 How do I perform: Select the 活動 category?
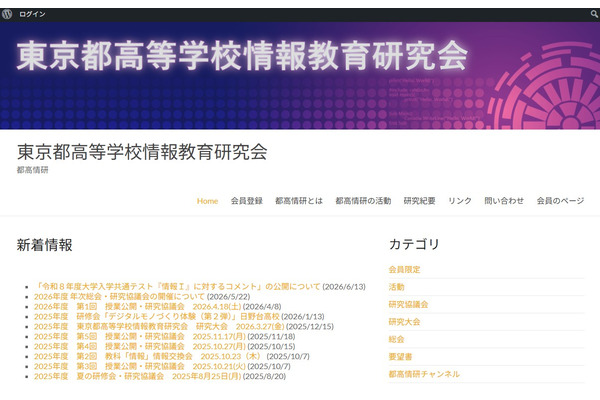(x=396, y=287)
